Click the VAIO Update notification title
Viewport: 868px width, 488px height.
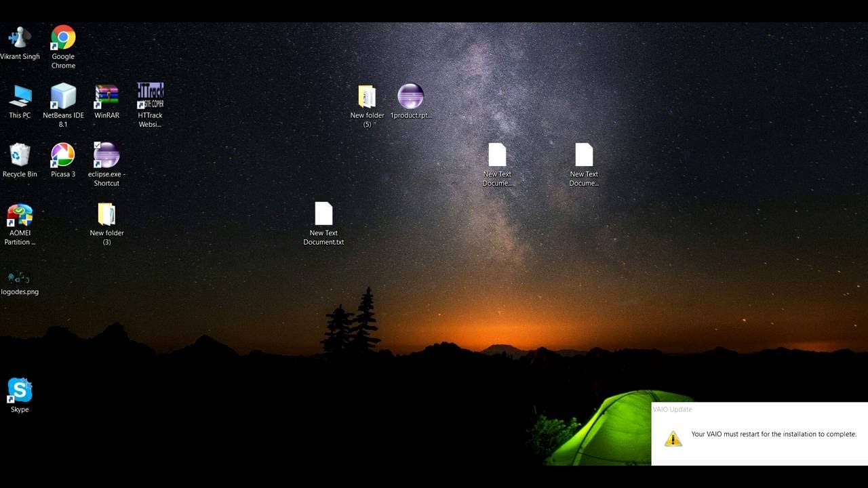[x=672, y=409]
